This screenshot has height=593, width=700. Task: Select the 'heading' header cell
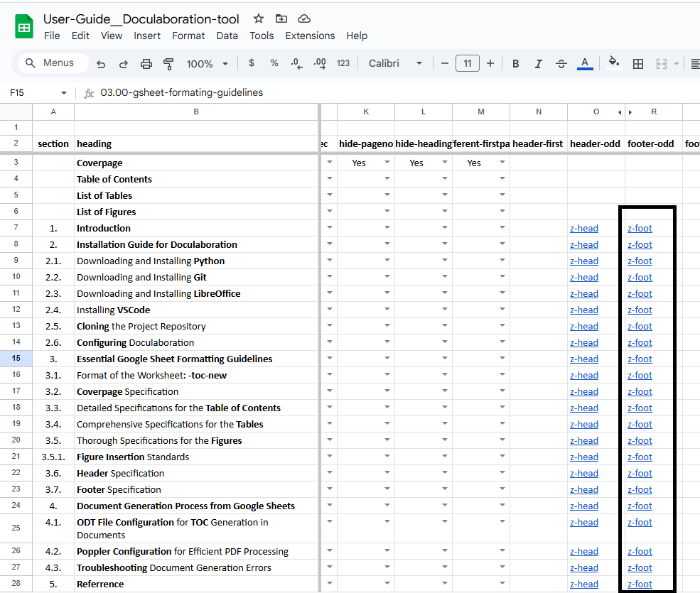[196, 143]
